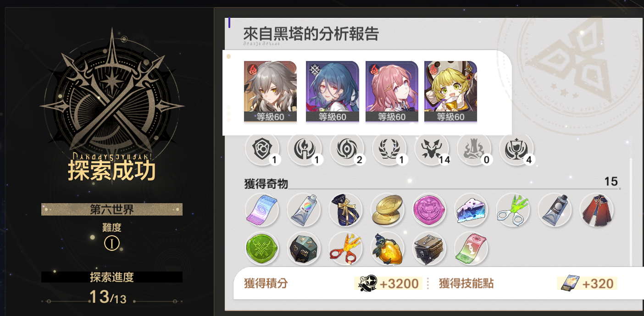Click the horned mask icon with count 14
Viewport: 644px width, 316px height.
tap(432, 149)
